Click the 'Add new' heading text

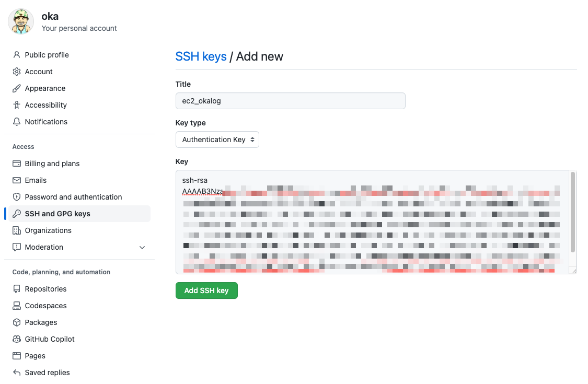(259, 56)
